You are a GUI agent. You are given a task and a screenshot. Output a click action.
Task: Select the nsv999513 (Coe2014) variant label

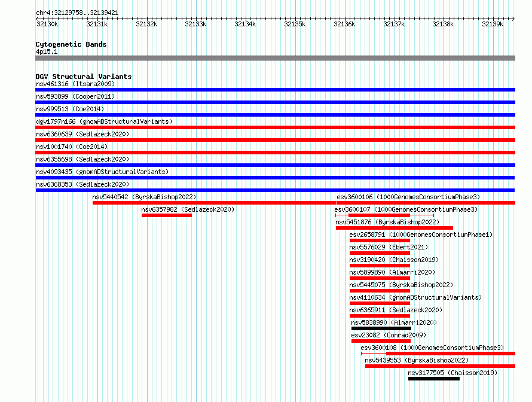point(70,109)
